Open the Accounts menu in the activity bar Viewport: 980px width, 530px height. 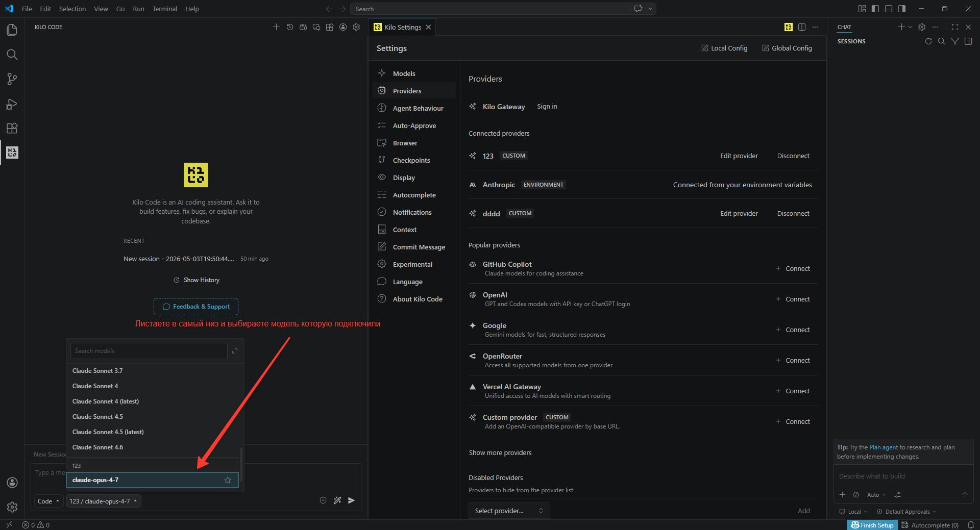click(12, 483)
